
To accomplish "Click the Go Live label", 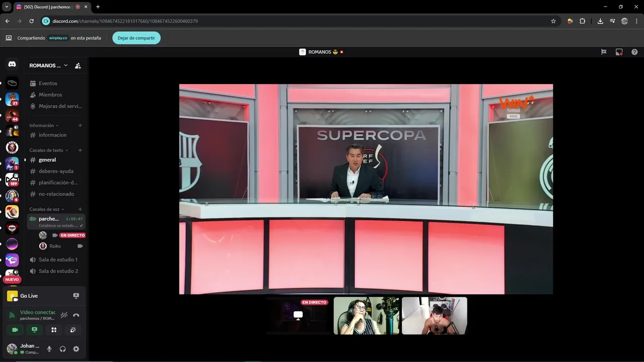I will pyautogui.click(x=29, y=296).
